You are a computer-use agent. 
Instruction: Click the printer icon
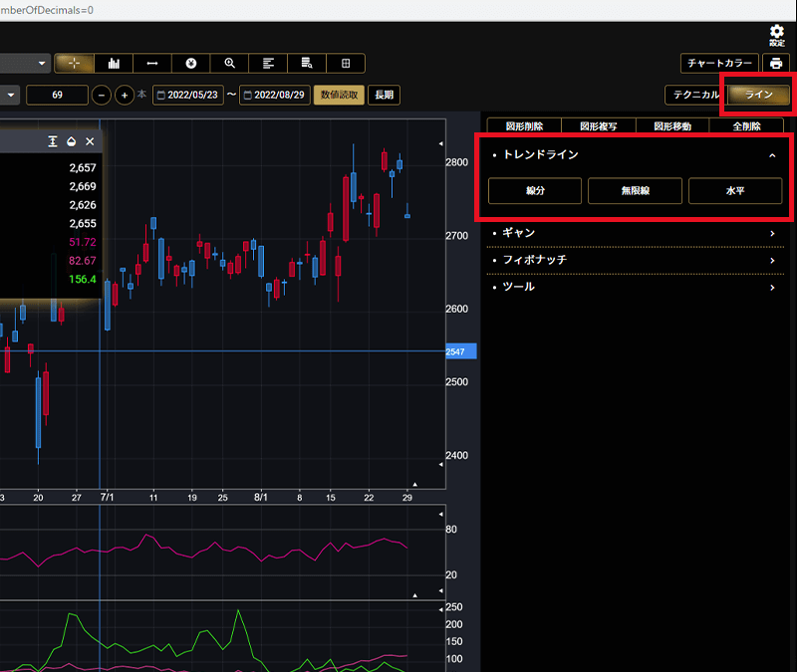click(776, 64)
